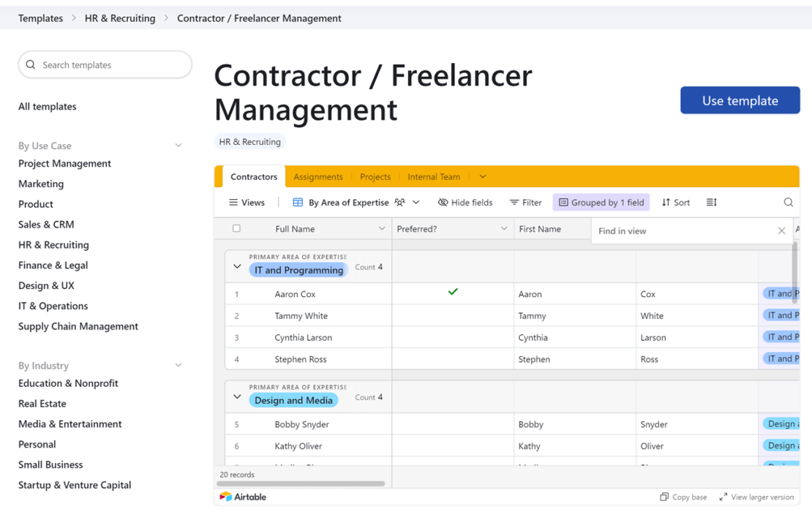This screenshot has width=812, height=518.
Task: Open search with the magnifying glass icon
Action: (788, 202)
